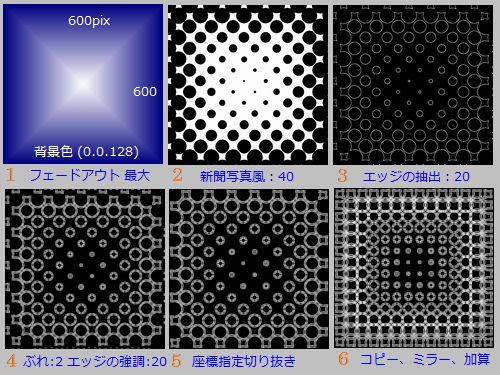Viewport: 500px width, 375px height.
Task: Click the ぶれ:2 エッジの強調:20 caption
Action: coord(95,361)
